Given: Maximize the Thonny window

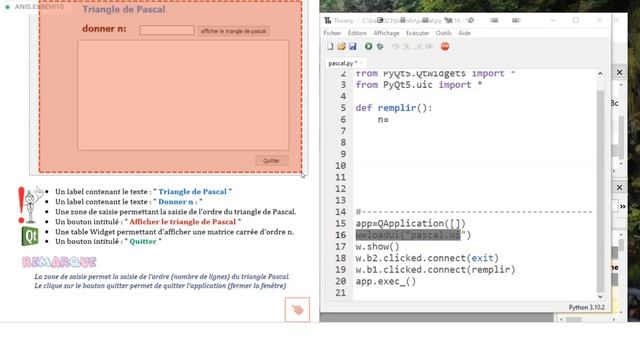Looking at the screenshot, I should [576, 20].
